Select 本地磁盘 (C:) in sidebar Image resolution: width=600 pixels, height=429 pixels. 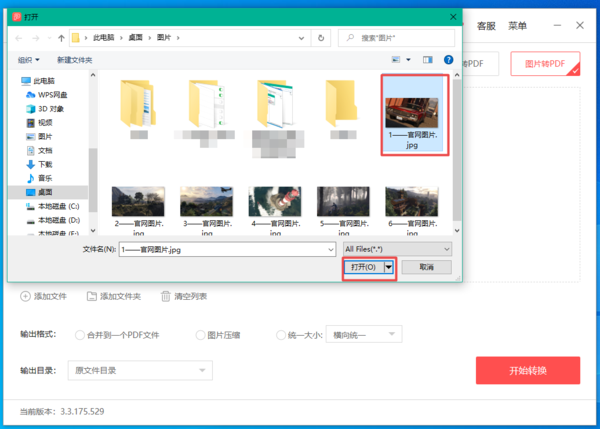tap(53, 206)
